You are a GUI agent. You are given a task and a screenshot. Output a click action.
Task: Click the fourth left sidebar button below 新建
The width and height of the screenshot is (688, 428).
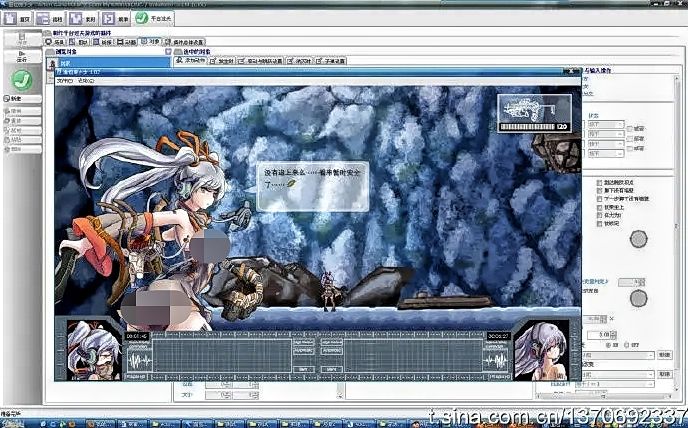coord(22,131)
